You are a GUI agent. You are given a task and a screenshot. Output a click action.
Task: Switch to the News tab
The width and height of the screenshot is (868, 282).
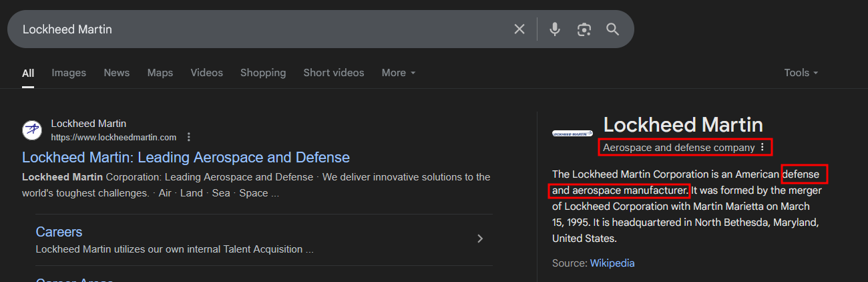pos(117,73)
